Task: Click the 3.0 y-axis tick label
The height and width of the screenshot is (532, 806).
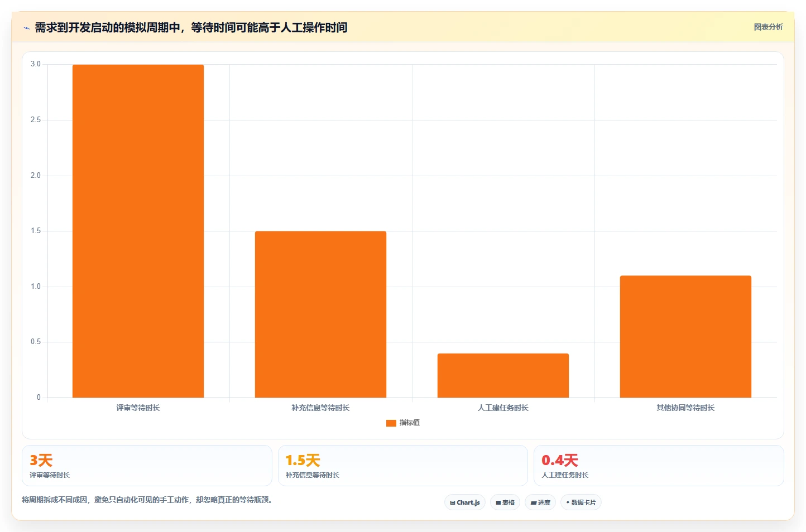Action: (36, 64)
